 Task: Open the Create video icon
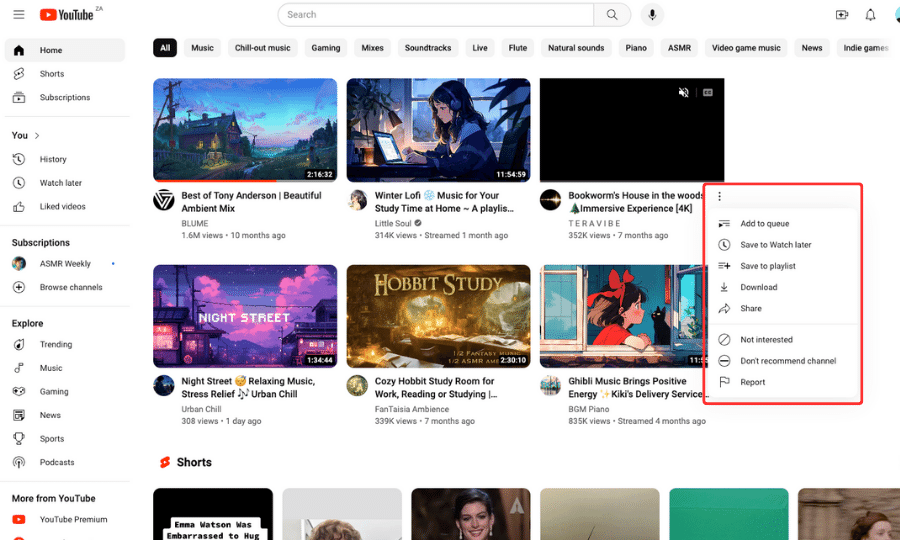[x=841, y=15]
